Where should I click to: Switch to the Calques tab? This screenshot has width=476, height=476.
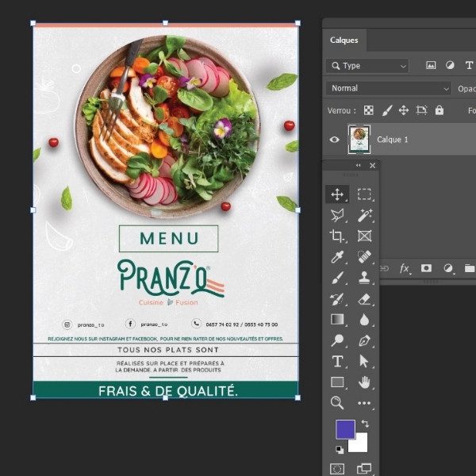(x=344, y=40)
